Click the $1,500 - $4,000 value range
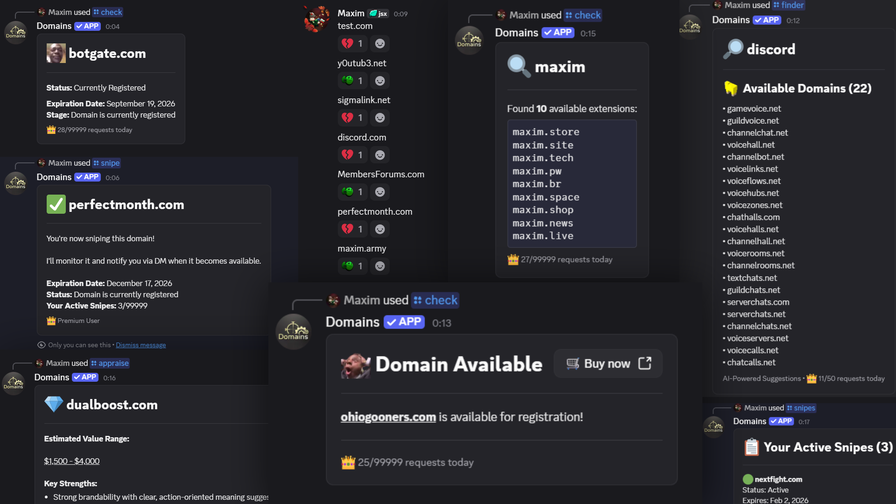The height and width of the screenshot is (504, 896). point(71,461)
